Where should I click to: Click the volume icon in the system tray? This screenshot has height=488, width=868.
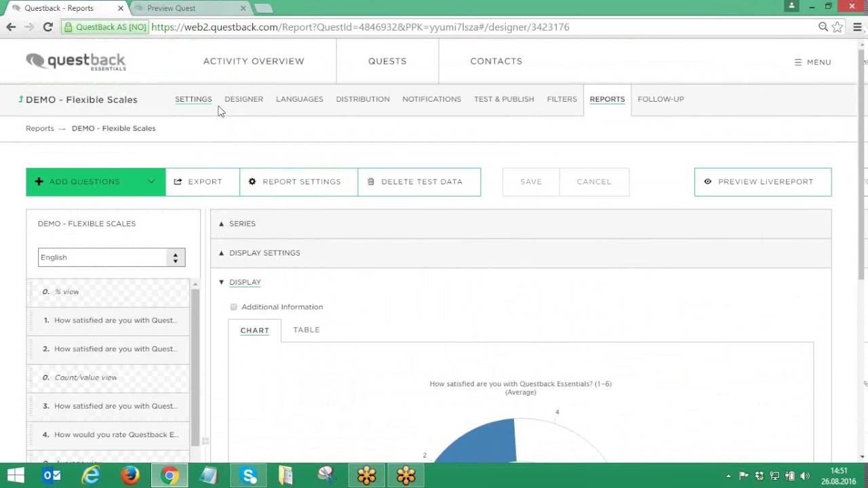(805, 476)
